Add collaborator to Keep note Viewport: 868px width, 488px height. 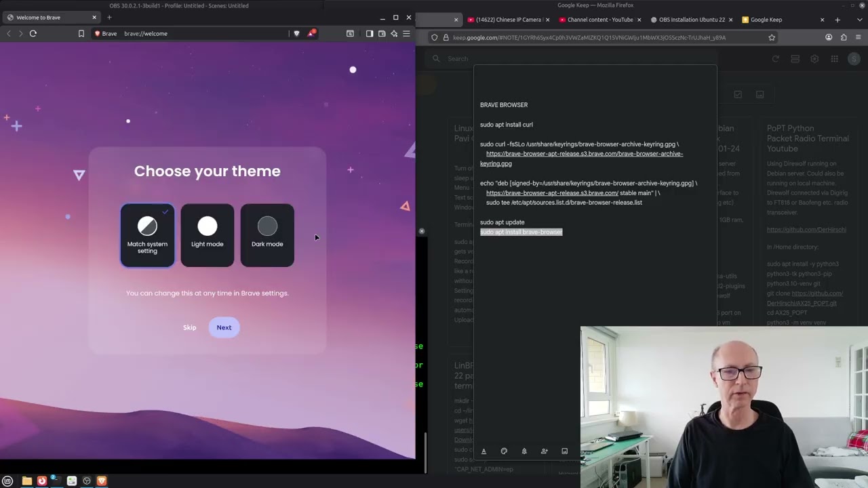coord(544,451)
